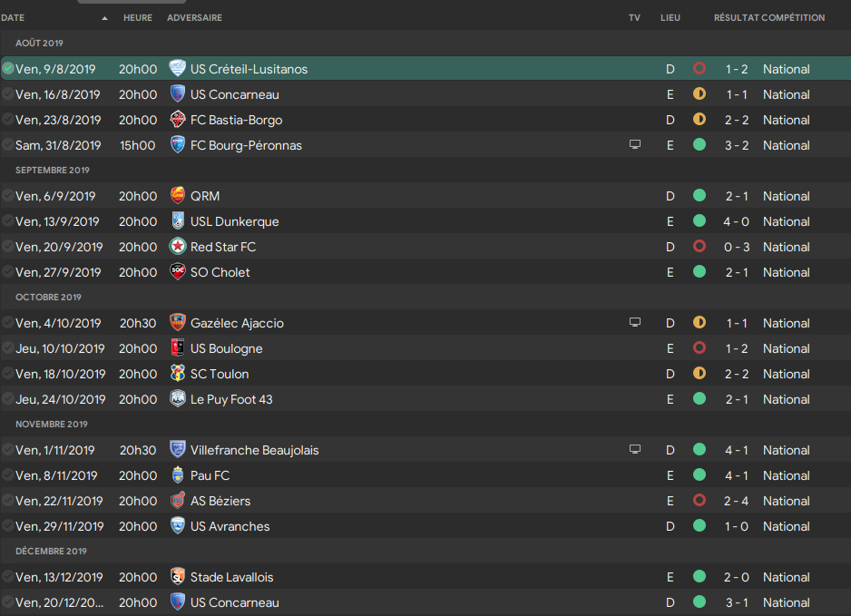Click the Stade Lavallois crest icon

pos(178,576)
